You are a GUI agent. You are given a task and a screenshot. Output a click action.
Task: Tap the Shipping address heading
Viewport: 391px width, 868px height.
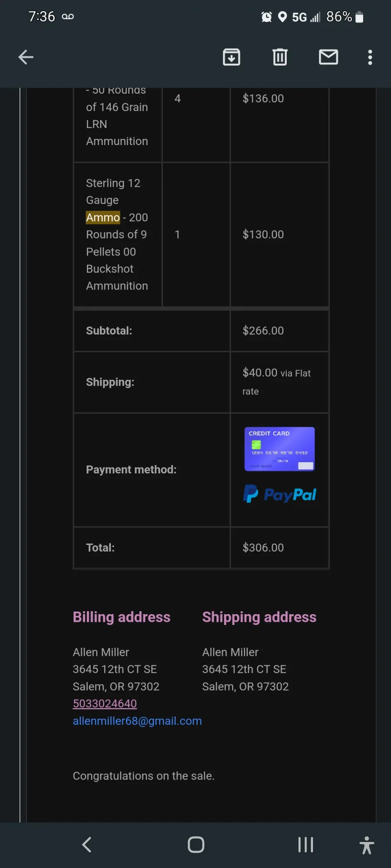coord(259,617)
